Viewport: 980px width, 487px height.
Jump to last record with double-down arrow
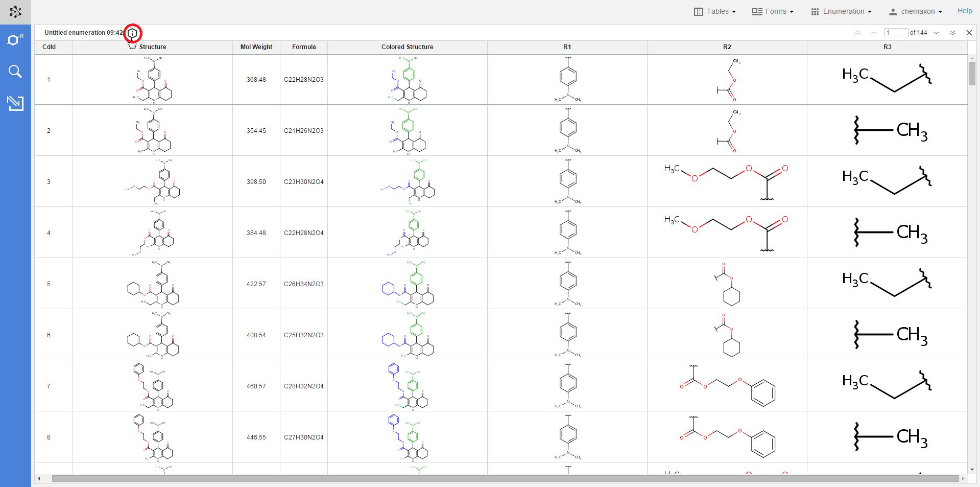pyautogui.click(x=952, y=33)
